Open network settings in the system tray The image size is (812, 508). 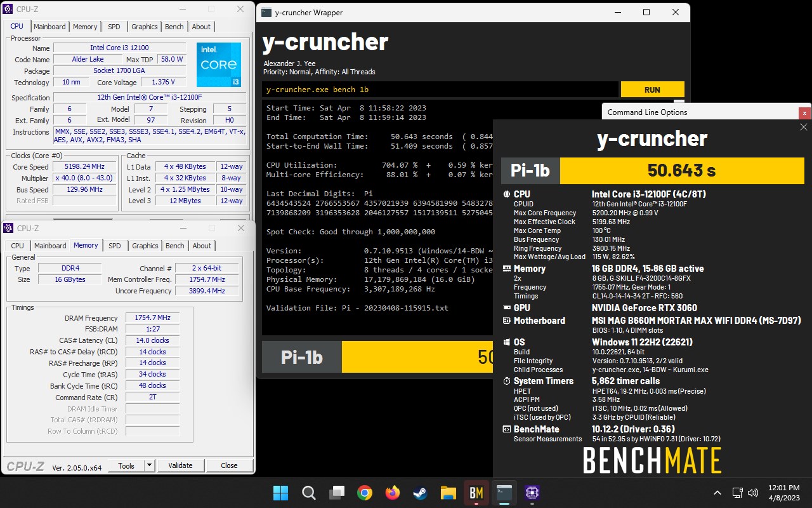[x=737, y=493]
